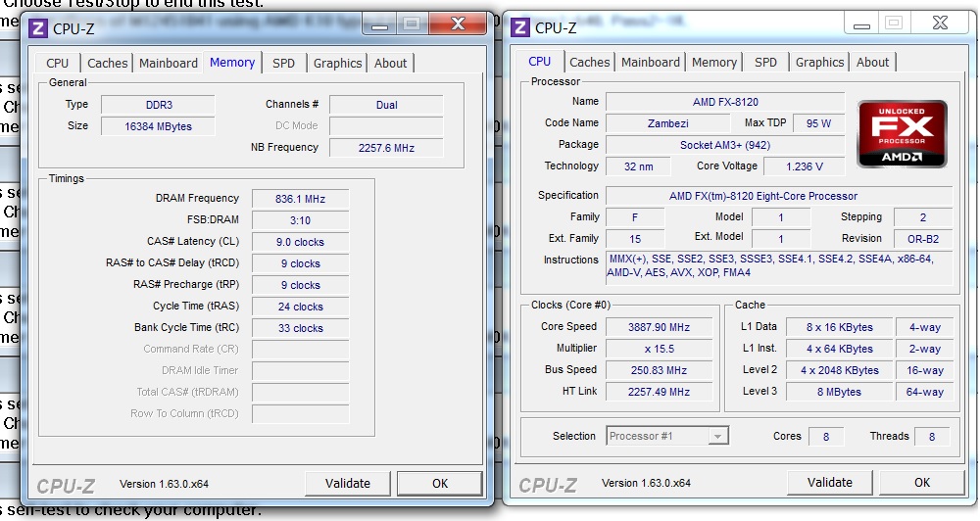Open SPD tab in Memory window

click(x=283, y=63)
